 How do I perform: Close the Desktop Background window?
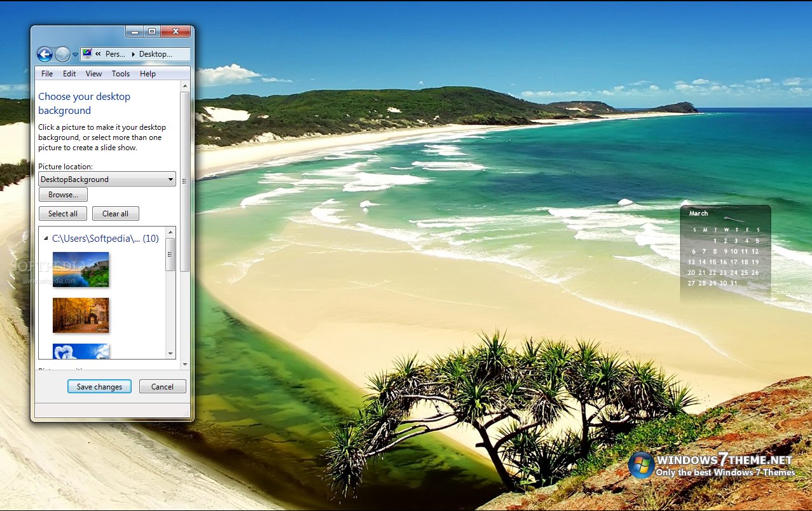point(175,31)
